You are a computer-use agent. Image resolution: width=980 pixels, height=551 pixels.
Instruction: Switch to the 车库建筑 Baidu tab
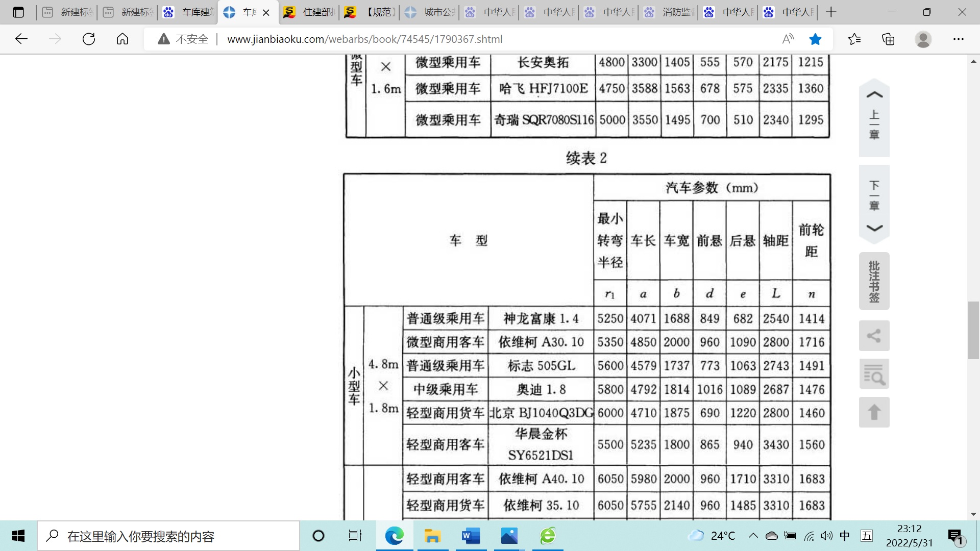188,12
